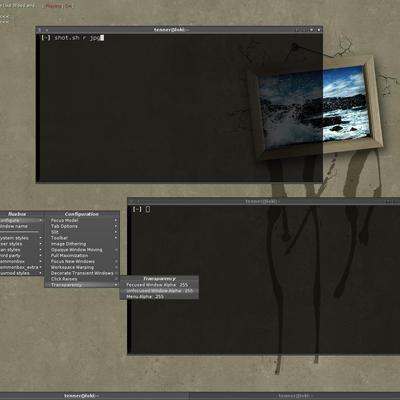Screen dimensions: 400x400
Task: Focus the lower terminal via its title bar
Action: coord(263,201)
